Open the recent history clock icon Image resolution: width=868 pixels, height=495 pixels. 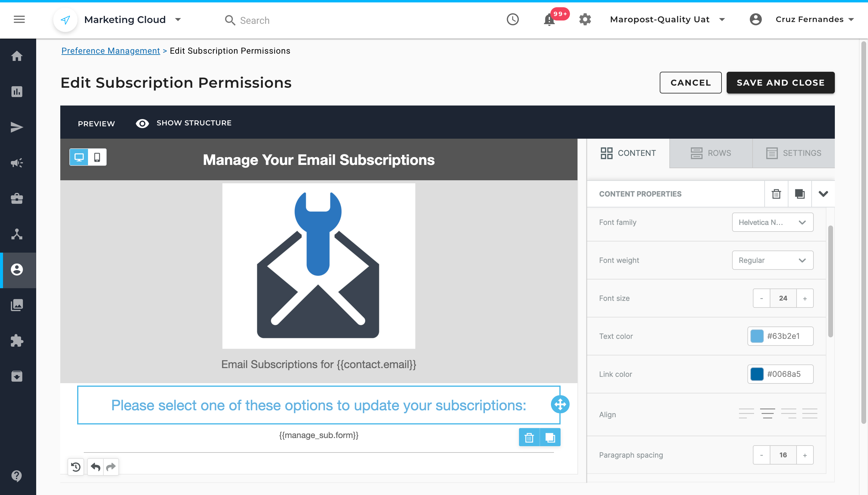click(512, 19)
